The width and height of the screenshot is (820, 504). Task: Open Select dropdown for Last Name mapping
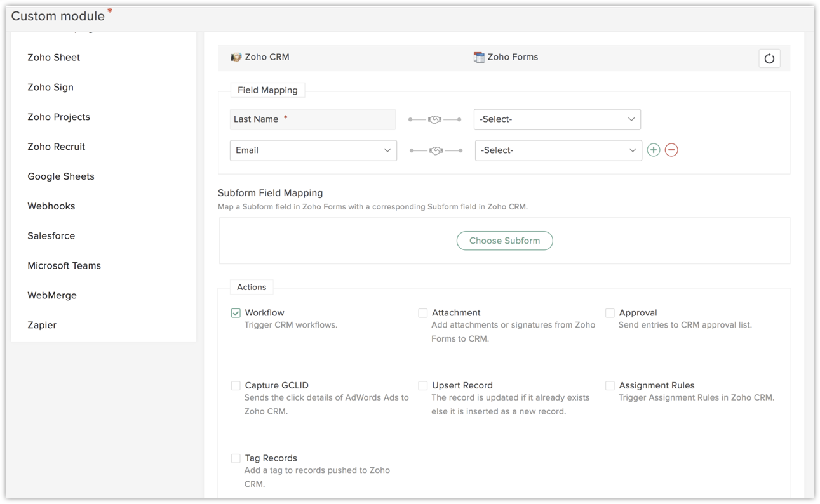557,119
